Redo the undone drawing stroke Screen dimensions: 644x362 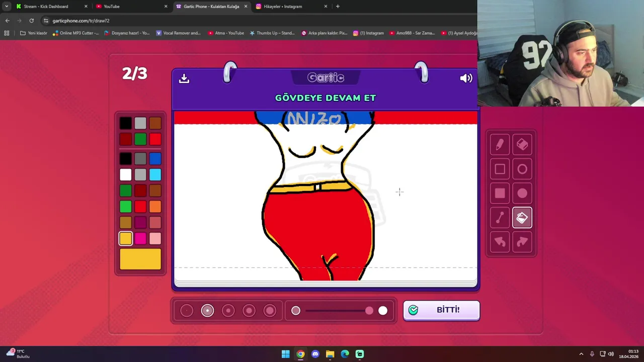[522, 242]
